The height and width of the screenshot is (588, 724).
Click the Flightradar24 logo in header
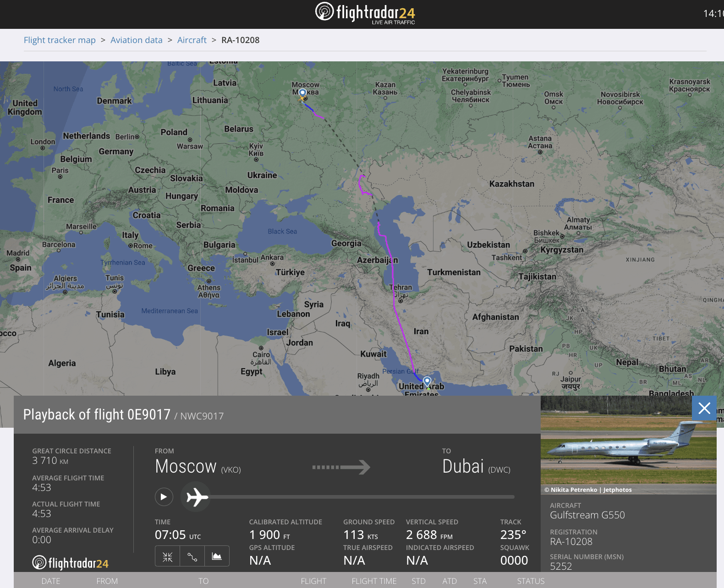tap(365, 13)
